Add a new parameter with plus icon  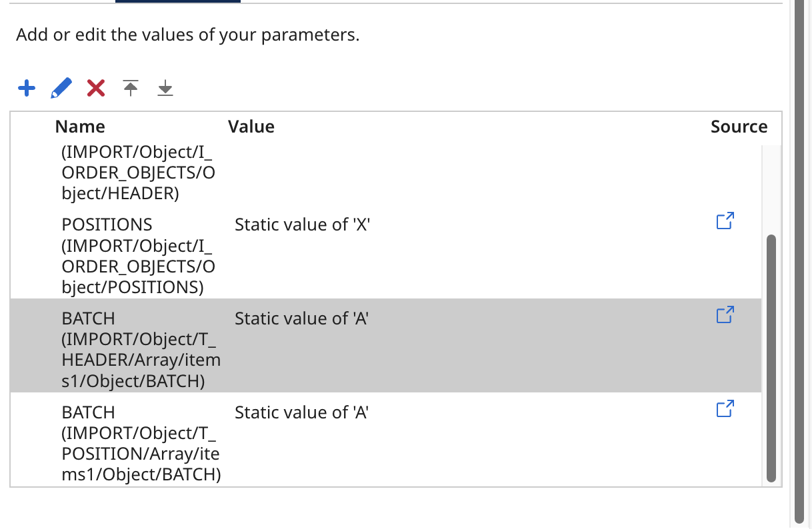click(x=27, y=88)
